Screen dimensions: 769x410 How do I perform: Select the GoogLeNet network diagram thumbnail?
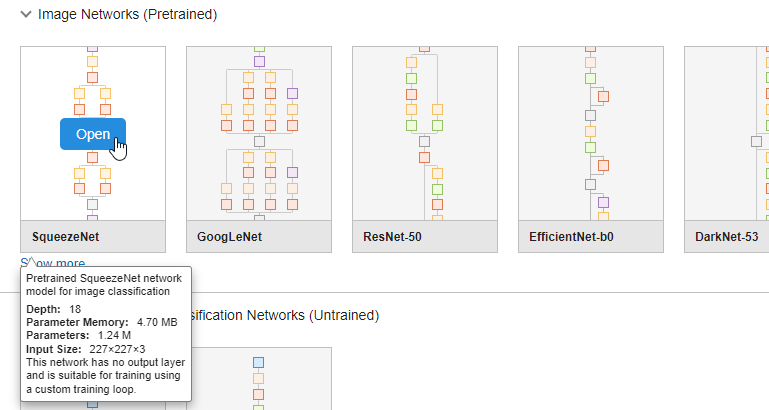pos(258,132)
